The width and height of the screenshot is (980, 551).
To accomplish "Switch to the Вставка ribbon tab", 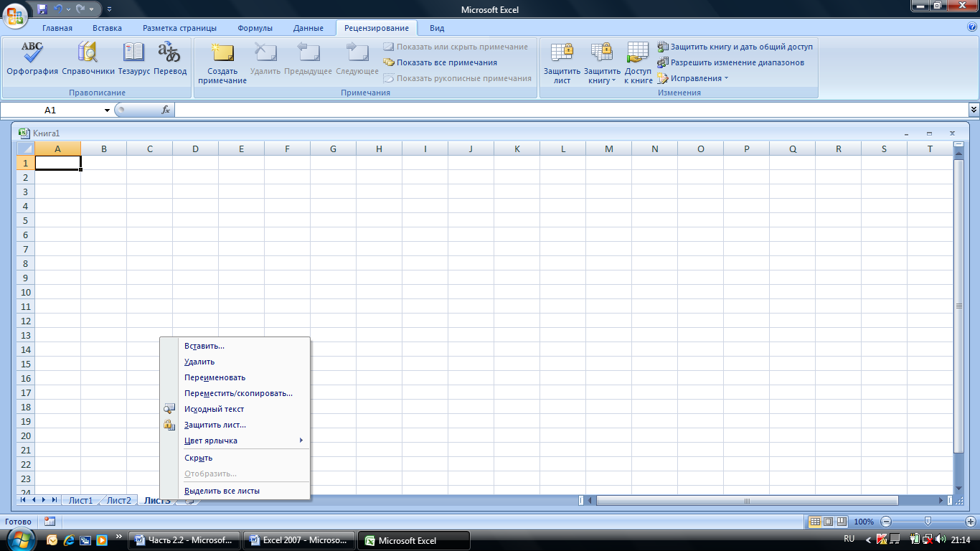I will [x=107, y=28].
